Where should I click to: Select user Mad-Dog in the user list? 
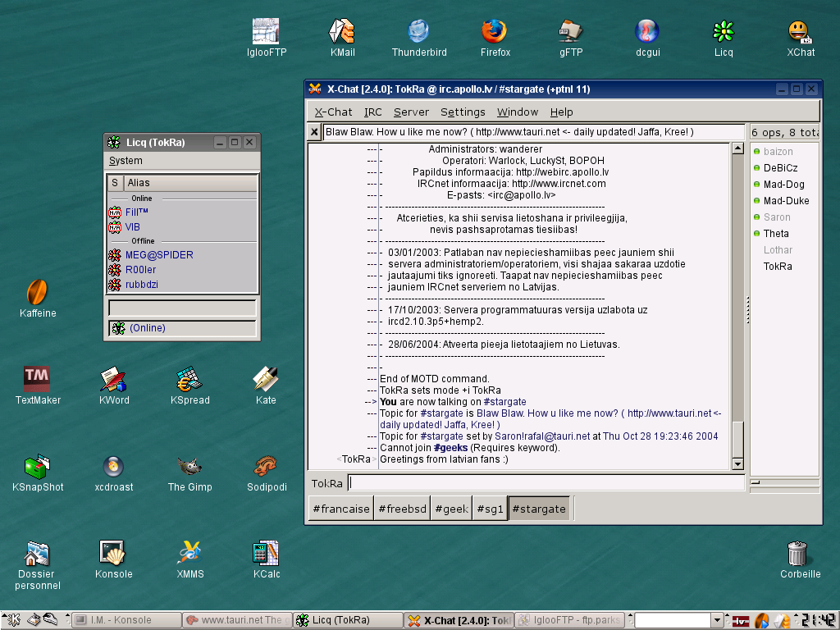coord(784,185)
